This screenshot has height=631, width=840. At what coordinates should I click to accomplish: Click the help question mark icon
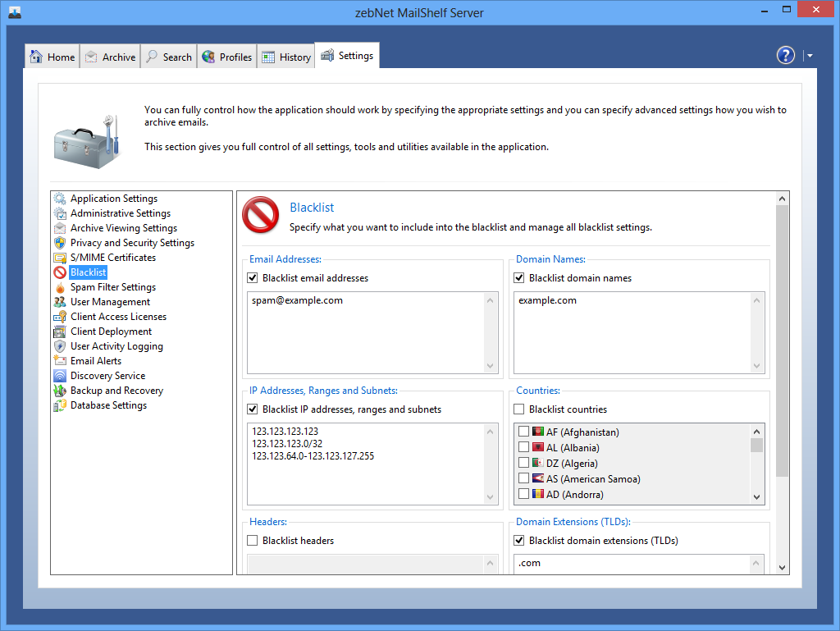tap(785, 55)
